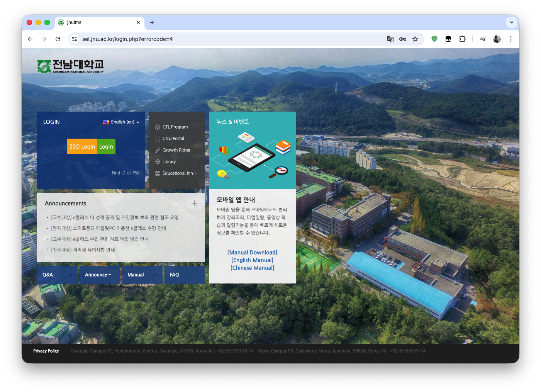Click the green shield extension icon
The width and height of the screenshot is (541, 392).
click(434, 39)
